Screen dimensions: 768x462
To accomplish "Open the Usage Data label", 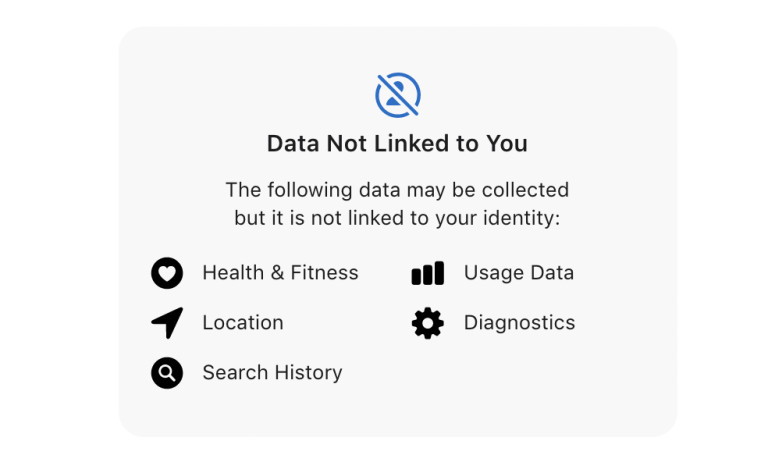I will (519, 273).
